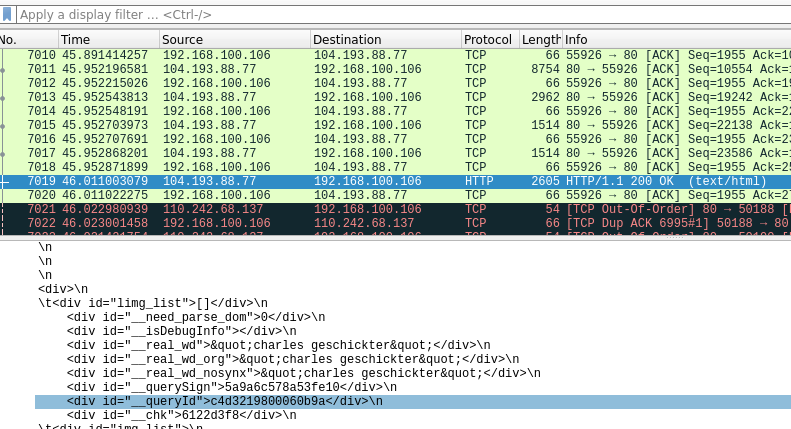Select packet 7014 row
The image size is (791, 429).
point(396,112)
